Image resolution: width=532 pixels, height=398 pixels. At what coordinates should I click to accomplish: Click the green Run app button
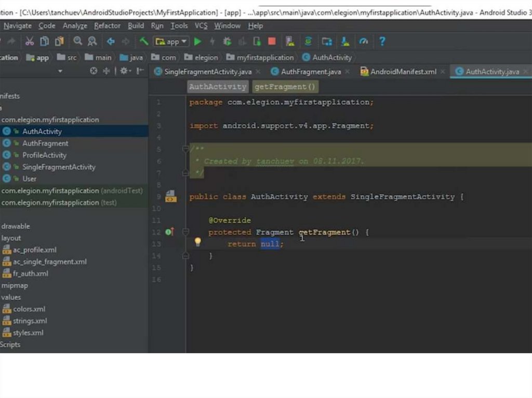pyautogui.click(x=198, y=42)
